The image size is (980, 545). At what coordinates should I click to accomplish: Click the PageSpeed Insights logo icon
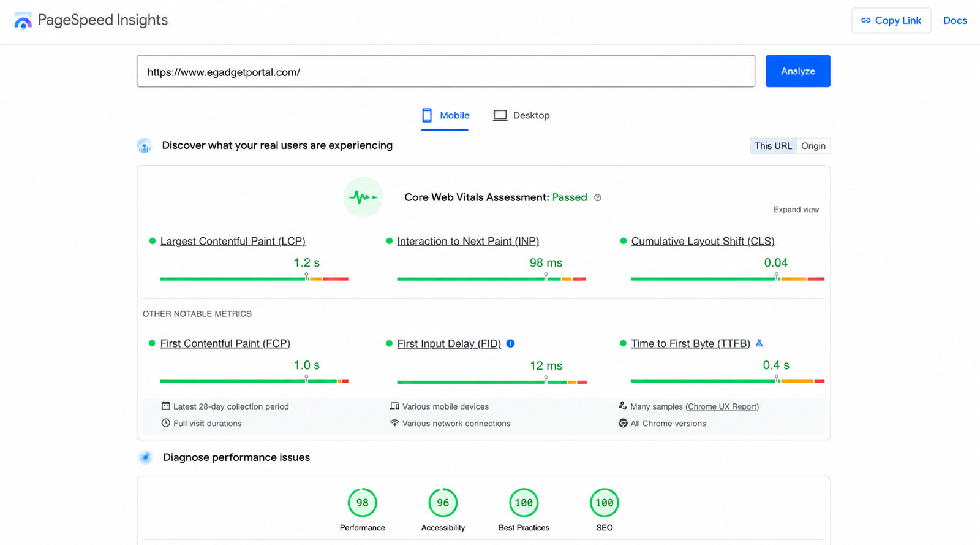(x=23, y=20)
